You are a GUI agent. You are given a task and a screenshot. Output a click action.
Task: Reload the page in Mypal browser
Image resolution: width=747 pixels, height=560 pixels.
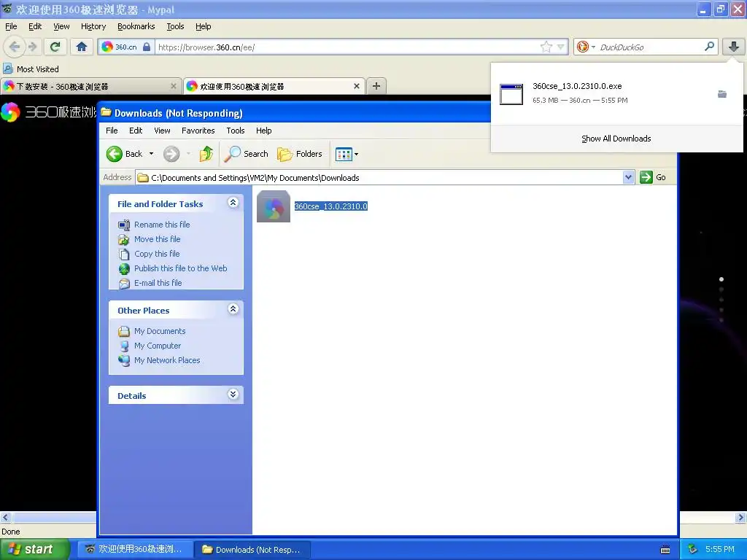pyautogui.click(x=55, y=47)
